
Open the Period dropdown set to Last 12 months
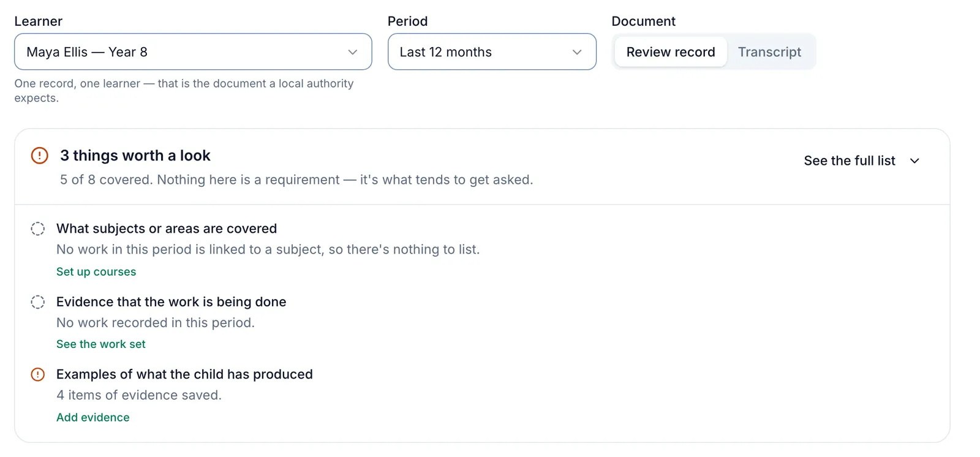pos(492,52)
